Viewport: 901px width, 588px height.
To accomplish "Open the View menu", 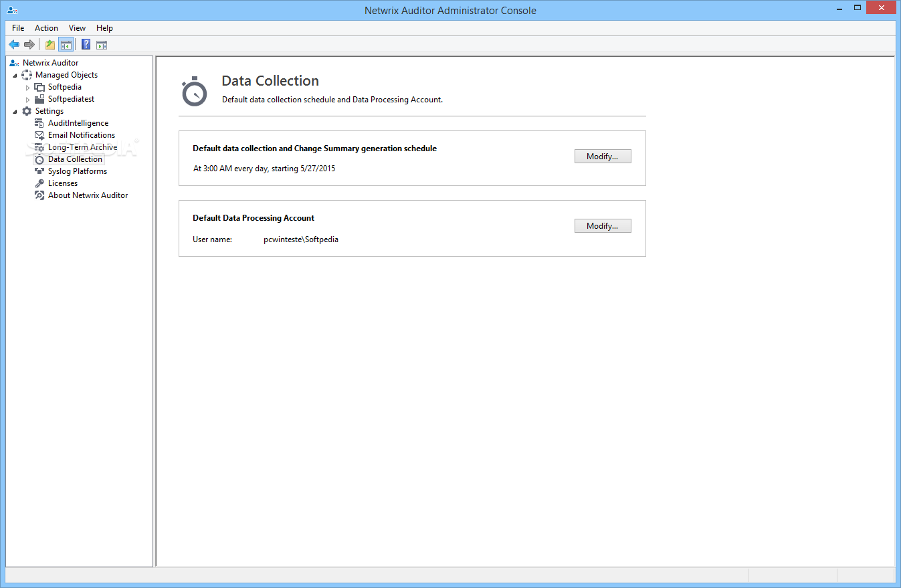I will pos(77,28).
